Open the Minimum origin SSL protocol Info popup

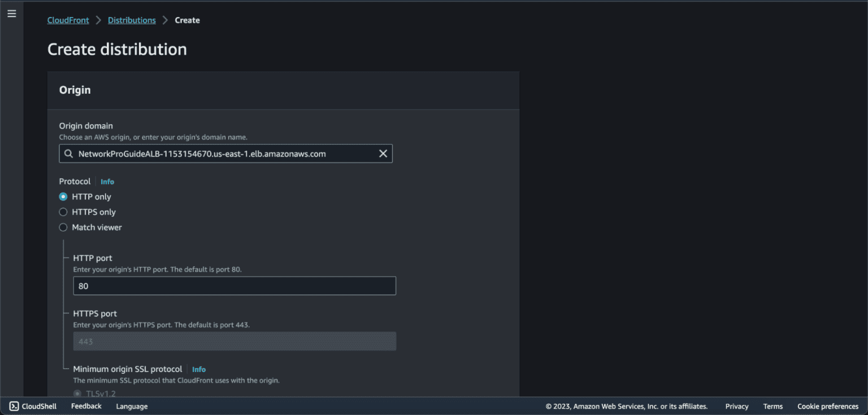198,369
